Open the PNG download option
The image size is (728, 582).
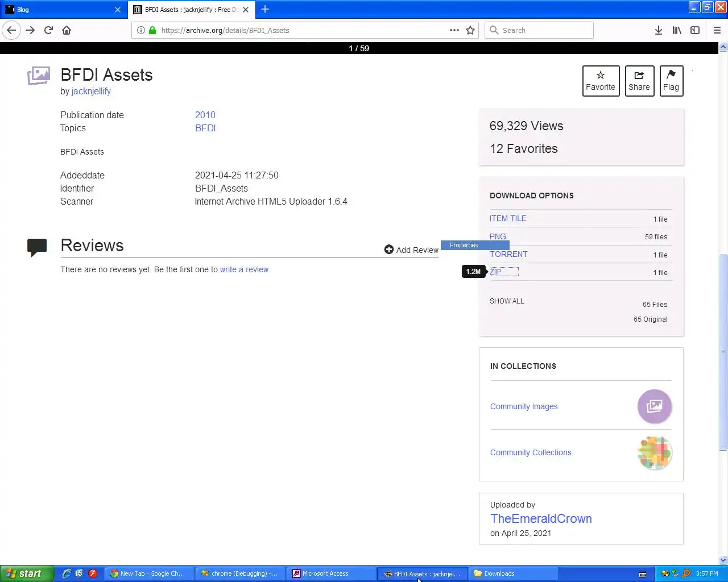point(498,236)
